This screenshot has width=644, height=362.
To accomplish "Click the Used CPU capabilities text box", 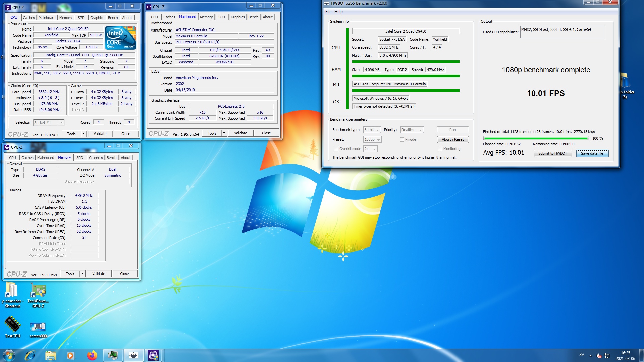I will tap(562, 32).
